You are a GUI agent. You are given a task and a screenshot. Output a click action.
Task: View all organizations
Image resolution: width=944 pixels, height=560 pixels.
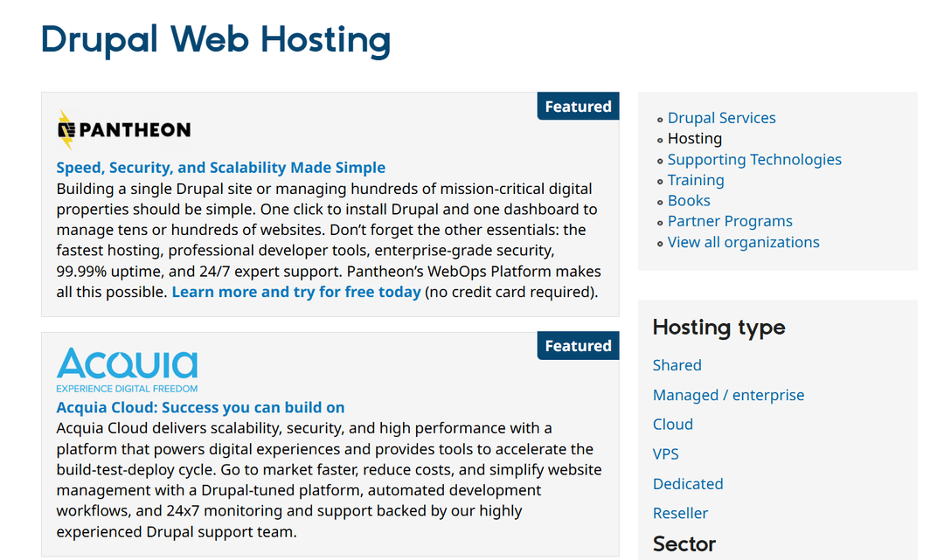pos(743,242)
